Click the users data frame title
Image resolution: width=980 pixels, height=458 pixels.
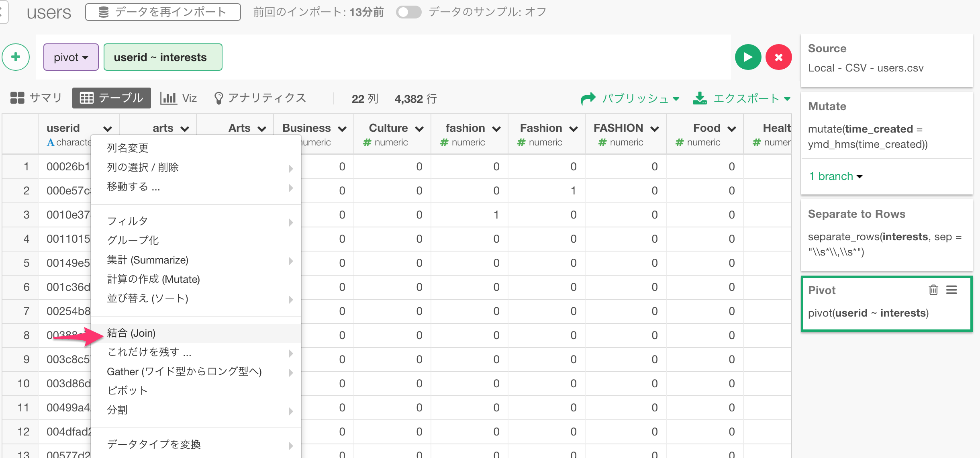49,12
